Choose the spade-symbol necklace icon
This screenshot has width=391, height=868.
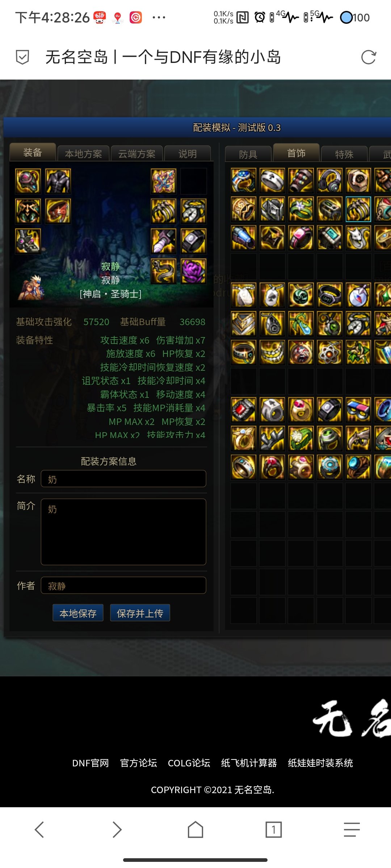click(x=272, y=295)
